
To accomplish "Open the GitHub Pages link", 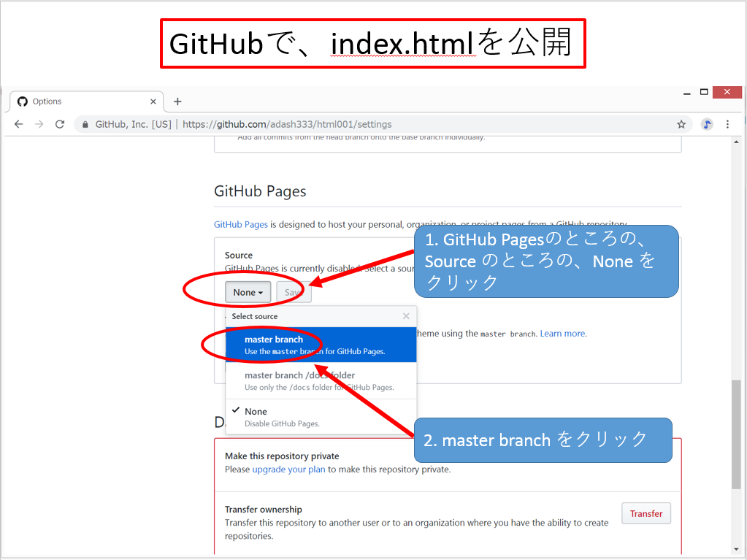I will point(240,224).
